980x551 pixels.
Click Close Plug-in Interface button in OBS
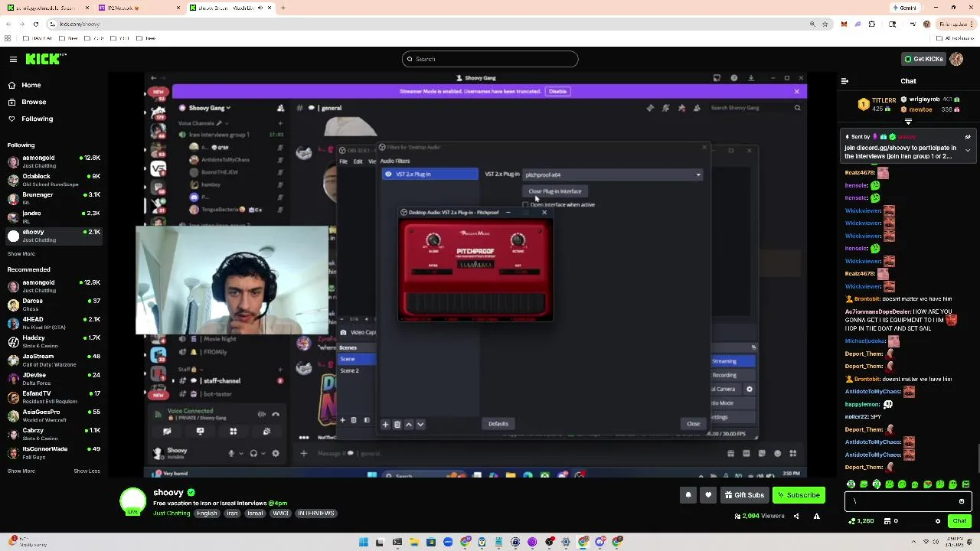point(555,191)
